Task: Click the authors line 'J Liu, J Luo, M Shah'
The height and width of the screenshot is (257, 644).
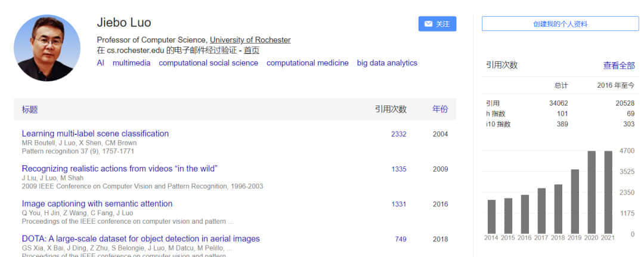Action: 52,178
